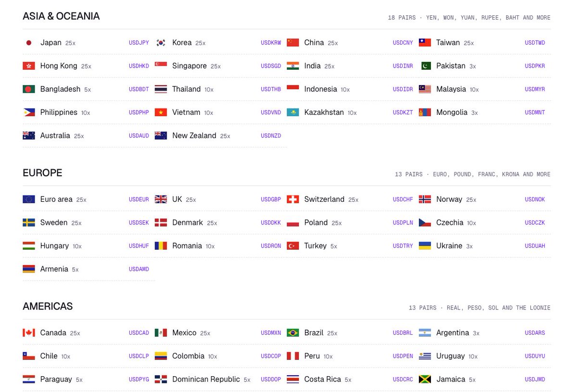Click the Ukraine flag icon
The height and width of the screenshot is (392, 576).
point(425,245)
